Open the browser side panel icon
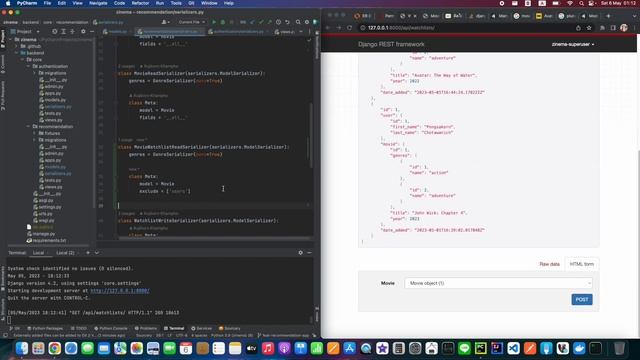Screen dimensions: 640x360 (613, 28)
